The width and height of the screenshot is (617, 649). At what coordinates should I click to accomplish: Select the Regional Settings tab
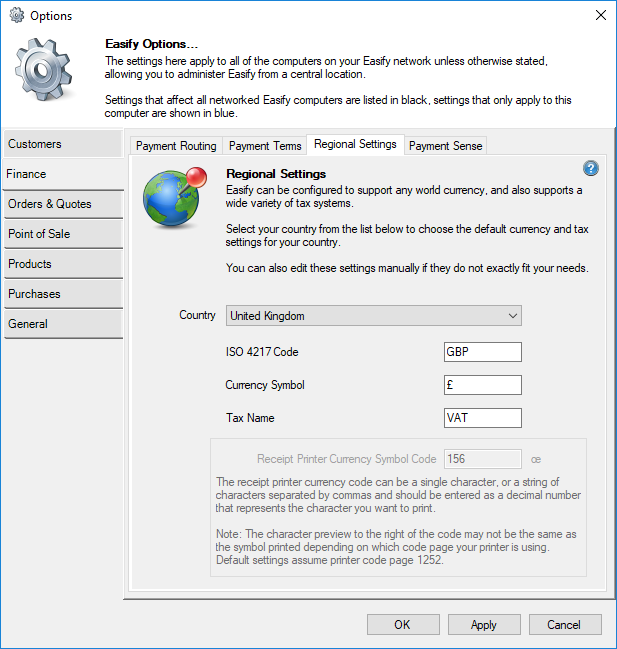pos(355,145)
